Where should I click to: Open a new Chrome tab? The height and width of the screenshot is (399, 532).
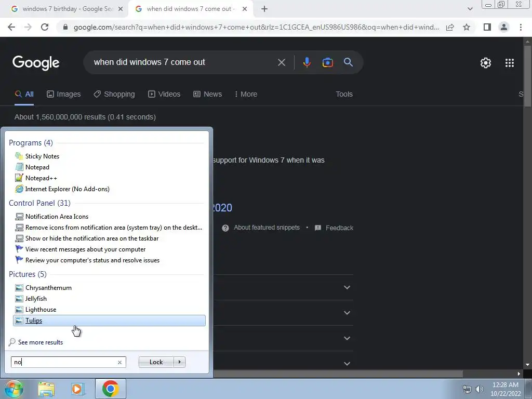[x=264, y=9]
